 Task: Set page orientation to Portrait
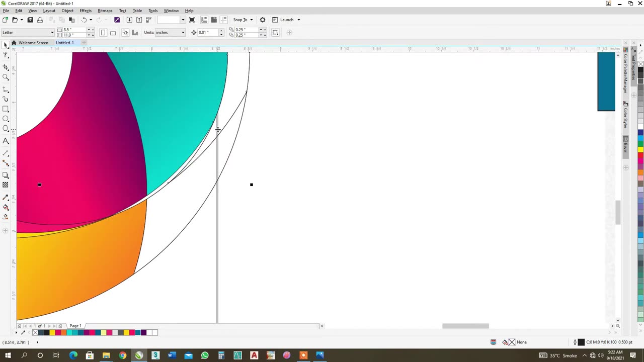pyautogui.click(x=103, y=33)
